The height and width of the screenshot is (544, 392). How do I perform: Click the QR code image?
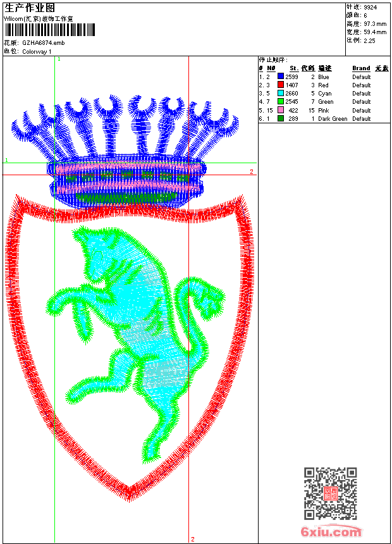click(x=331, y=493)
